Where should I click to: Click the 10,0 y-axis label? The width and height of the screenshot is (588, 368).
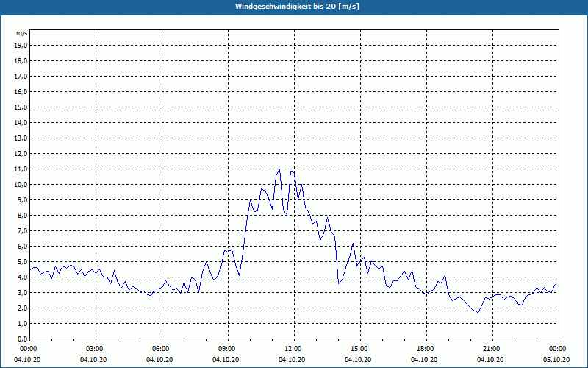click(21, 185)
